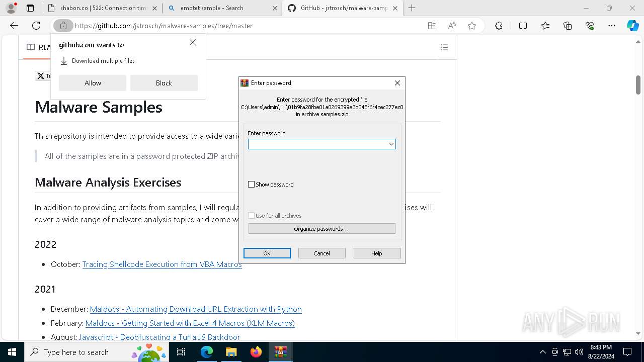This screenshot has height=362, width=644.
Task: Launch Microsoft Edge from the taskbar
Action: 207,352
